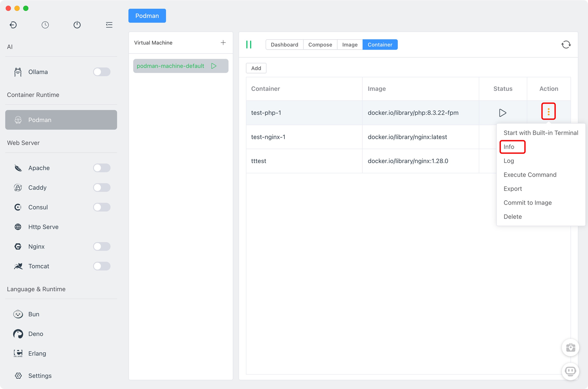The width and height of the screenshot is (588, 389).
Task: Collapse sidebar using the list menu icon
Action: 109,25
